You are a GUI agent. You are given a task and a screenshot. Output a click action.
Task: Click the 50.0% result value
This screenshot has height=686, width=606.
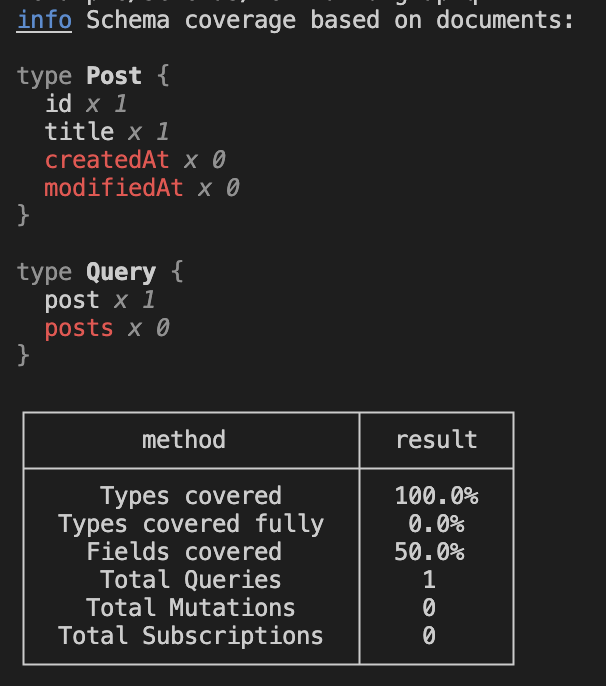[430, 552]
